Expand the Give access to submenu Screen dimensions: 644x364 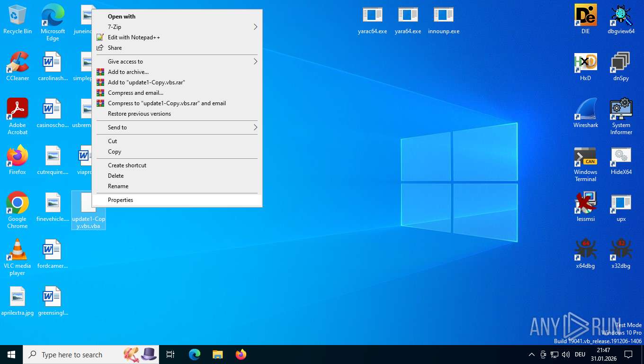pyautogui.click(x=177, y=62)
